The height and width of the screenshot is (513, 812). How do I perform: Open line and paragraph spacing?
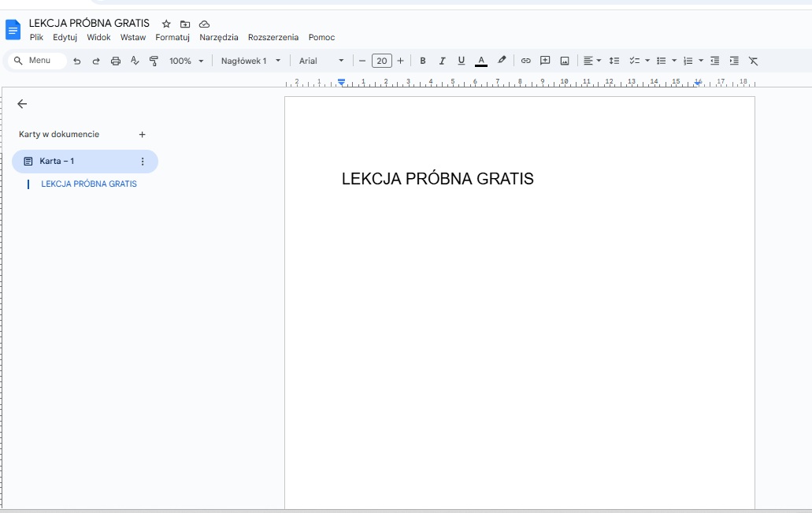click(614, 61)
